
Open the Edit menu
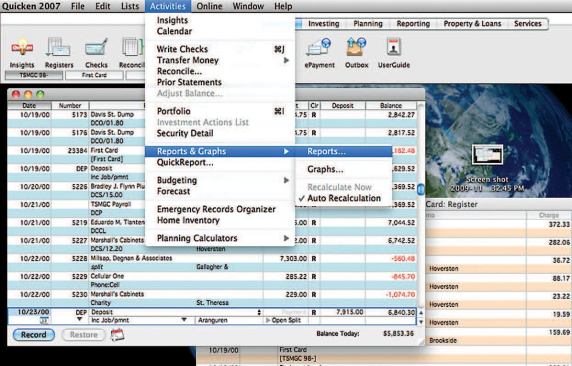point(103,6)
